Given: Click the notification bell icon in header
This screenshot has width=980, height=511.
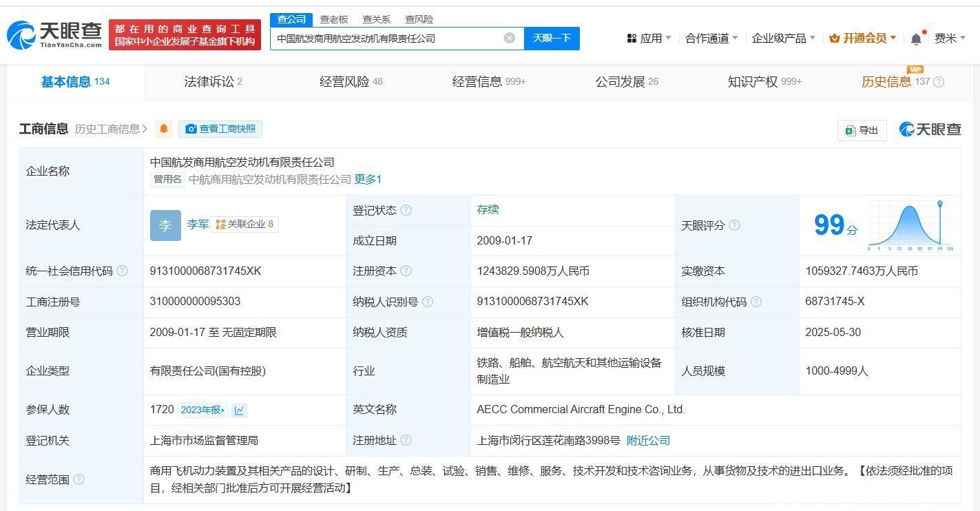Looking at the screenshot, I should pos(916,39).
